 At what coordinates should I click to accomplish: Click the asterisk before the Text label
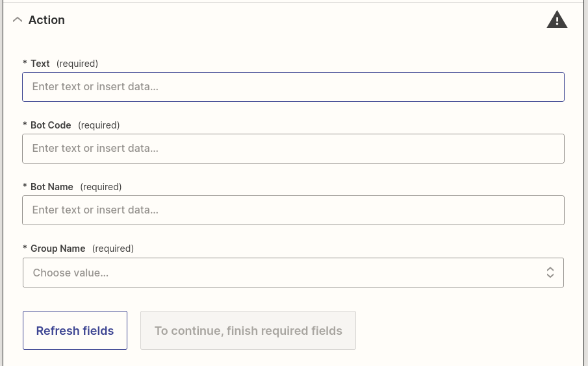click(25, 63)
